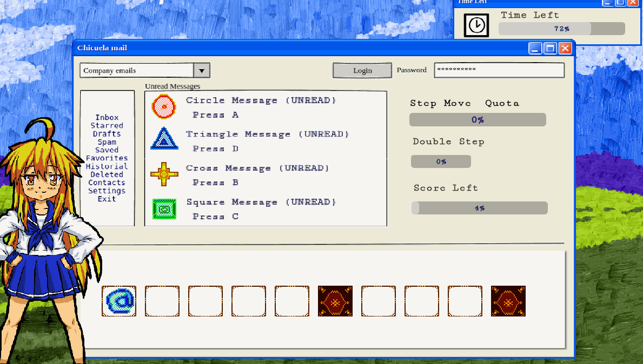
Task: Click the 'Press C' text
Action: pyautogui.click(x=216, y=217)
